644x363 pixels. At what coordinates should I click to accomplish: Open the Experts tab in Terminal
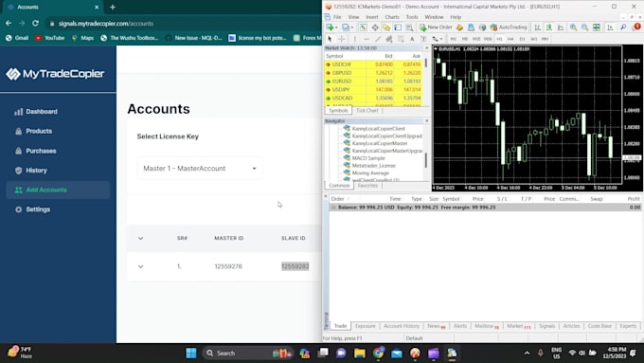point(628,326)
